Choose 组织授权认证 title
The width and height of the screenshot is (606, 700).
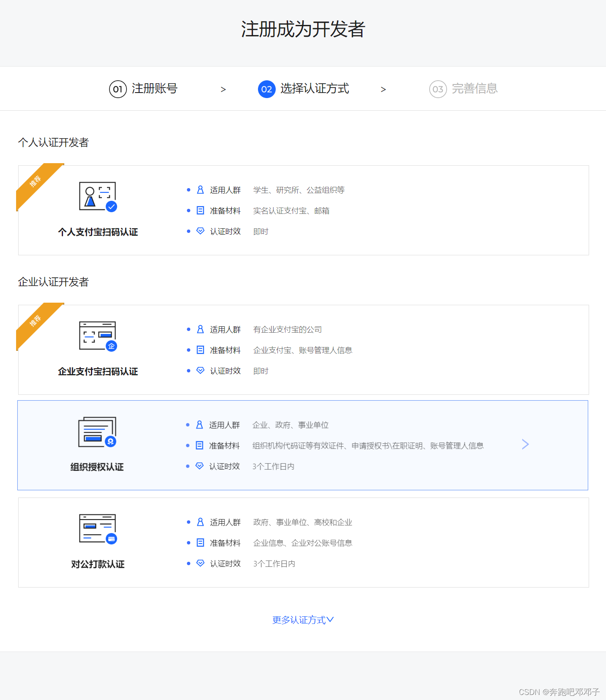pos(97,467)
